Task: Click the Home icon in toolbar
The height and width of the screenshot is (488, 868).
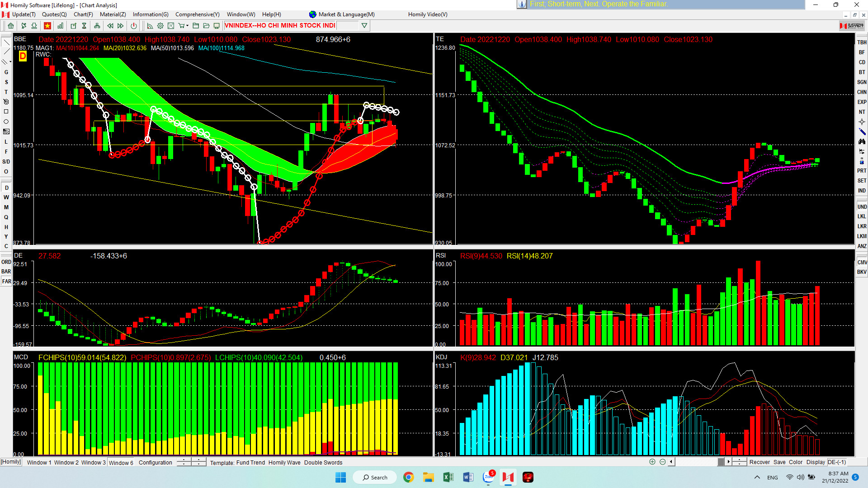Action: 11,26
